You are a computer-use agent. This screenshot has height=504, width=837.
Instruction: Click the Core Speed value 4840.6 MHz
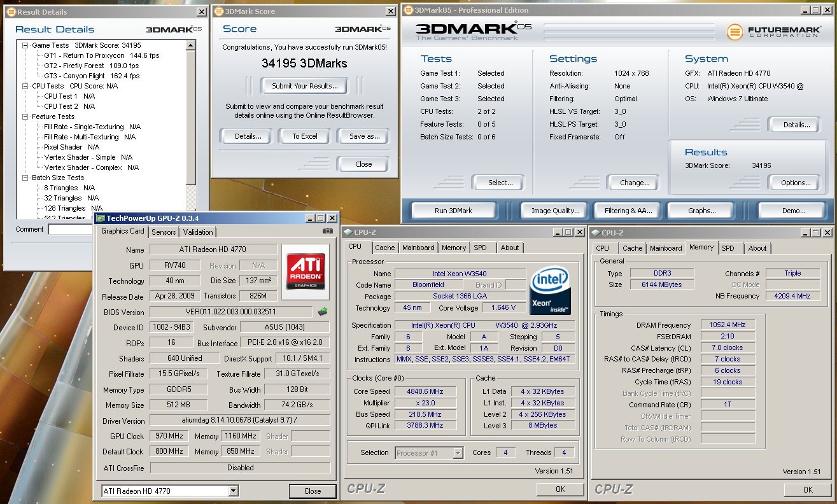(x=426, y=391)
